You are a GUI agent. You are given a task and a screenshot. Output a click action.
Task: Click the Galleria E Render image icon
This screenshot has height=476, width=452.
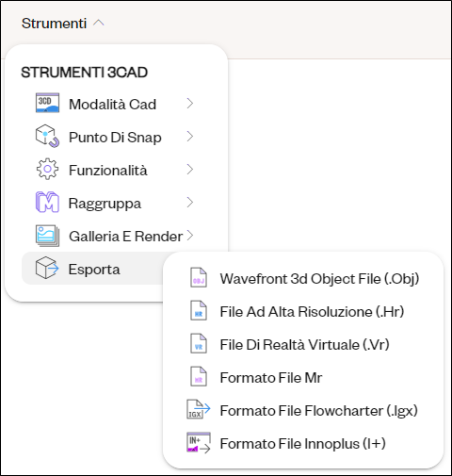coord(47,236)
